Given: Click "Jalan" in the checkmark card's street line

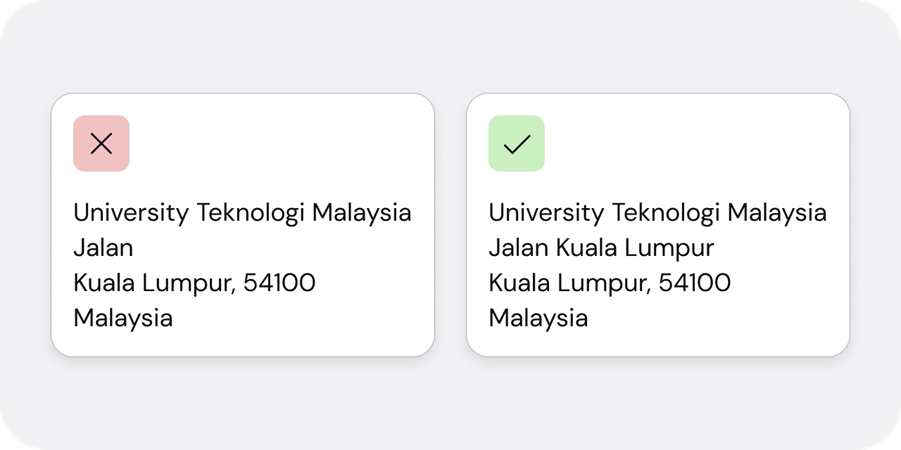Looking at the screenshot, I should [518, 248].
